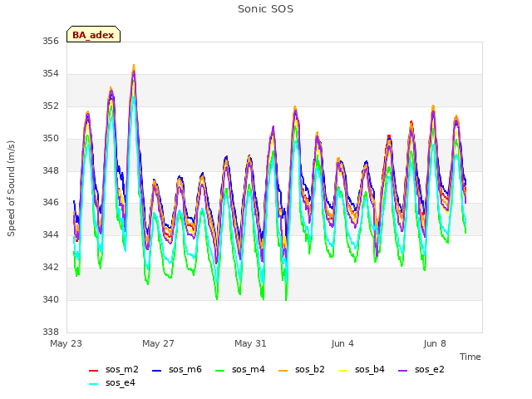The width and height of the screenshot is (532, 399).
Task: Click the red sos_m2 legend swatch
Action: (x=93, y=371)
